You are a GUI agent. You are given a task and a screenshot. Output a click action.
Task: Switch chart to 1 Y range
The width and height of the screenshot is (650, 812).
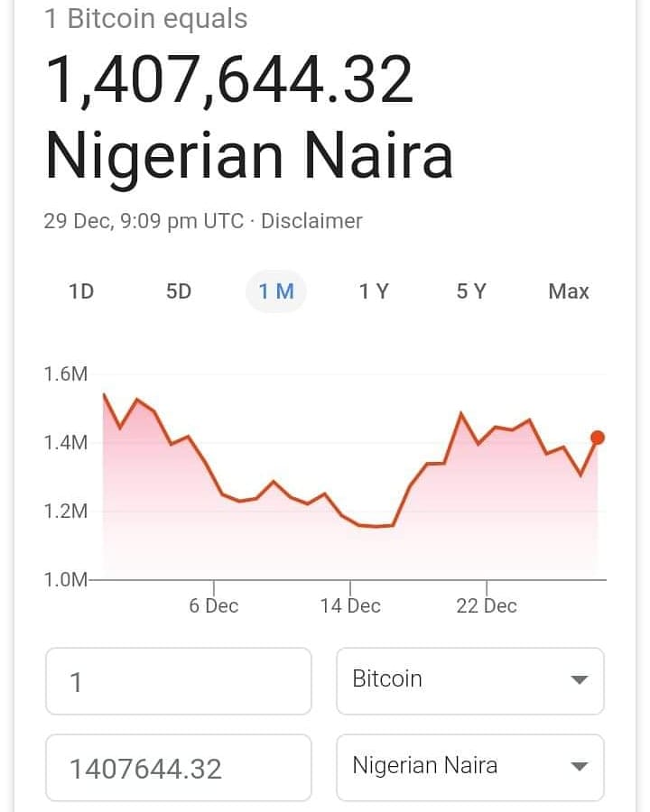[374, 291]
